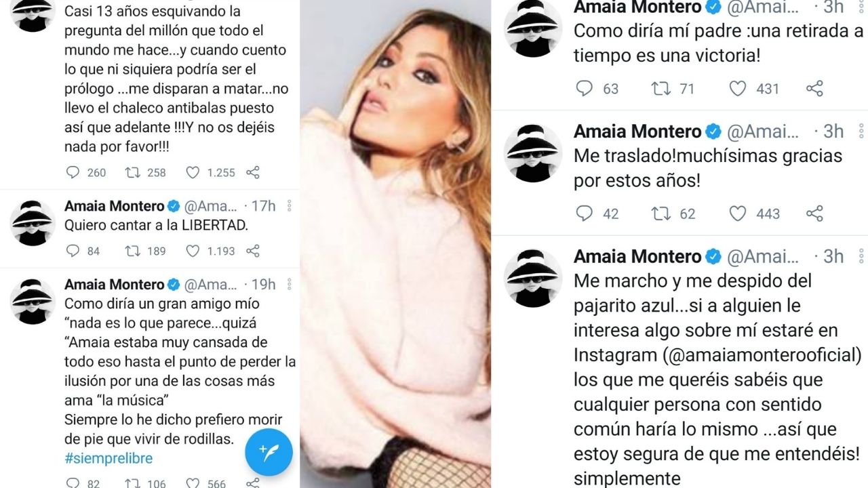Share the "Quiero cantar a la LIBERTAD" tweet
This screenshot has height=488, width=868.
click(x=253, y=251)
